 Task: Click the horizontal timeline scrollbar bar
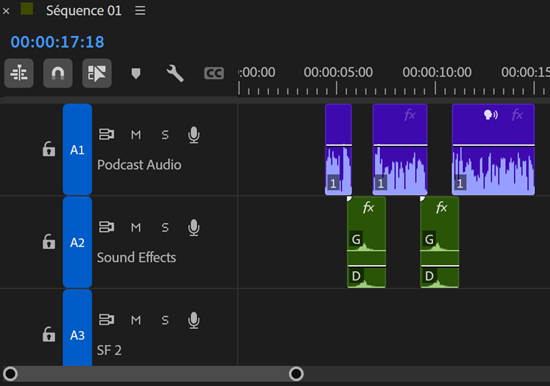pos(153,374)
